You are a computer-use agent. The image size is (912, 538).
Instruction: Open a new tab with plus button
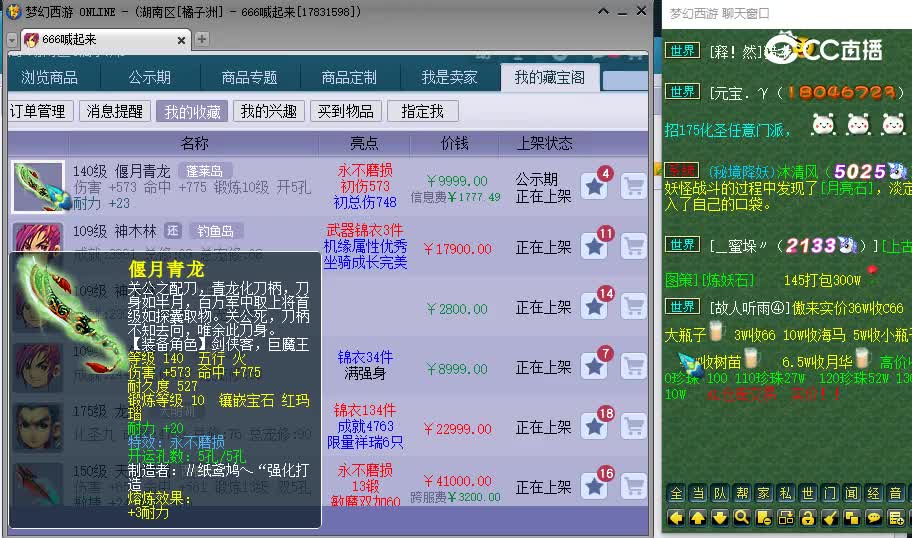[201, 39]
